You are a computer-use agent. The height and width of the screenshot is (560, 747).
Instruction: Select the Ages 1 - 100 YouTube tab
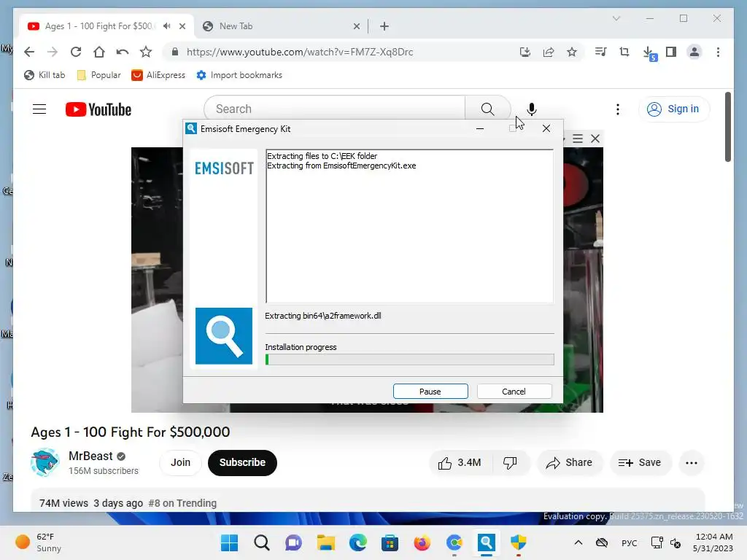click(x=98, y=26)
